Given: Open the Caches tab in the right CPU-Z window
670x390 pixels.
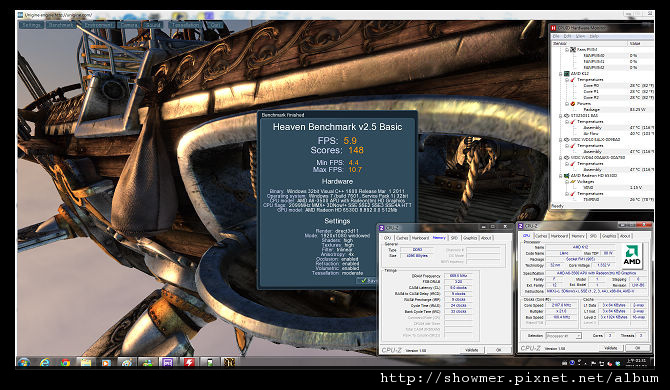Looking at the screenshot, I should [541, 236].
